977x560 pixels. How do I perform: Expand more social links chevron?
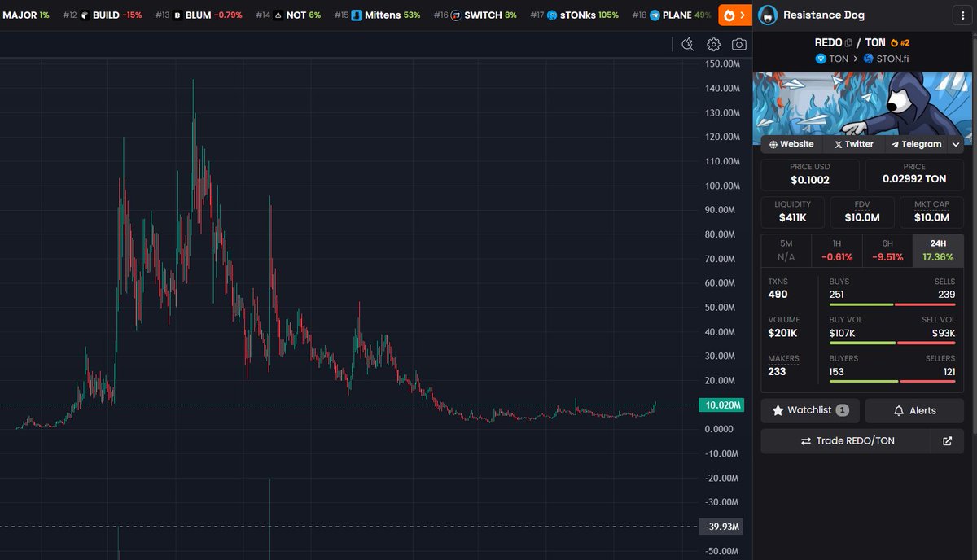pos(956,144)
